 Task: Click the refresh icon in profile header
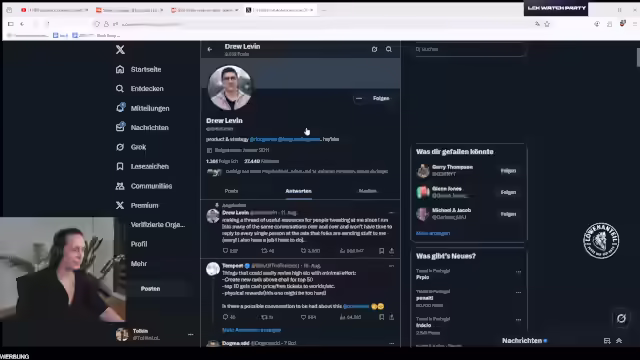[374, 49]
